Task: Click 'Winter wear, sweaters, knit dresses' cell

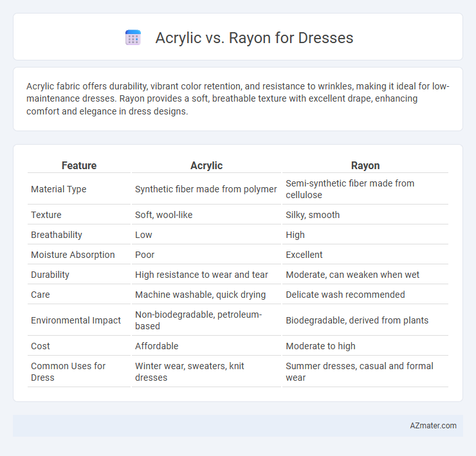Action: pos(189,372)
